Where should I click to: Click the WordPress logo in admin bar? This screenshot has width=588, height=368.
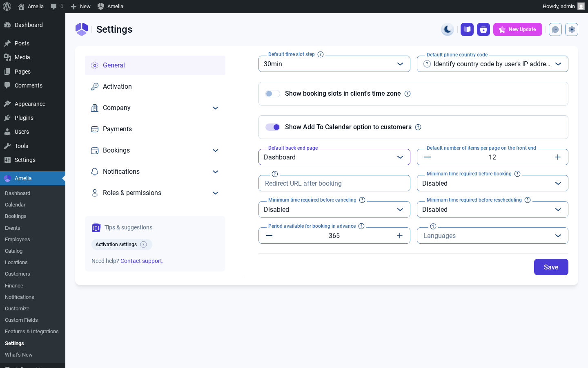coord(7,7)
